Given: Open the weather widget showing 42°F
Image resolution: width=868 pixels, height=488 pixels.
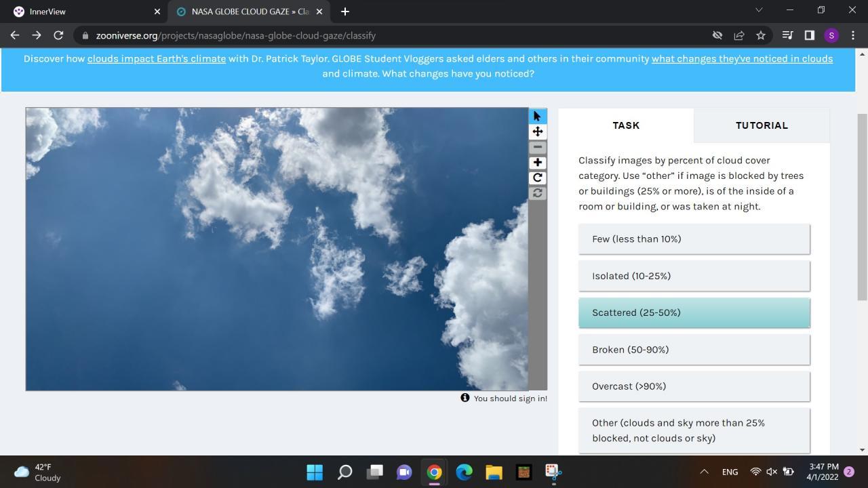Looking at the screenshot, I should [38, 472].
